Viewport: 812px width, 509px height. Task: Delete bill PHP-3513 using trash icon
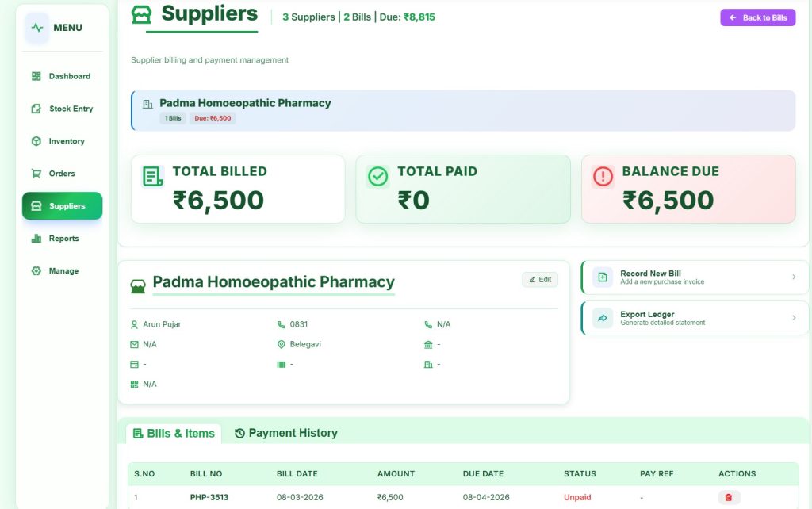click(x=729, y=497)
